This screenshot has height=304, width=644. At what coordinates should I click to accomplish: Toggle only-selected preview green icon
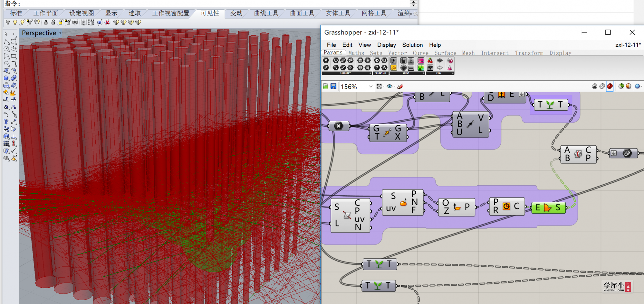(x=621, y=86)
